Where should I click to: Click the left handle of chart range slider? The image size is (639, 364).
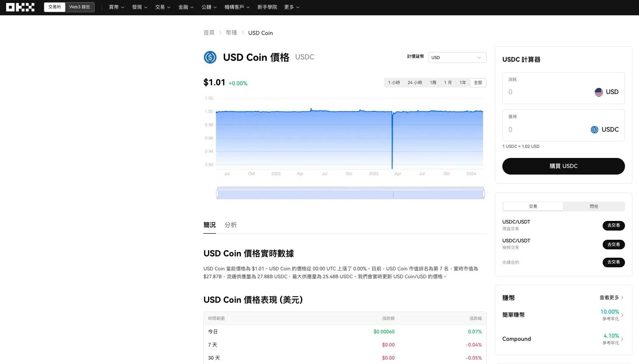tap(217, 193)
